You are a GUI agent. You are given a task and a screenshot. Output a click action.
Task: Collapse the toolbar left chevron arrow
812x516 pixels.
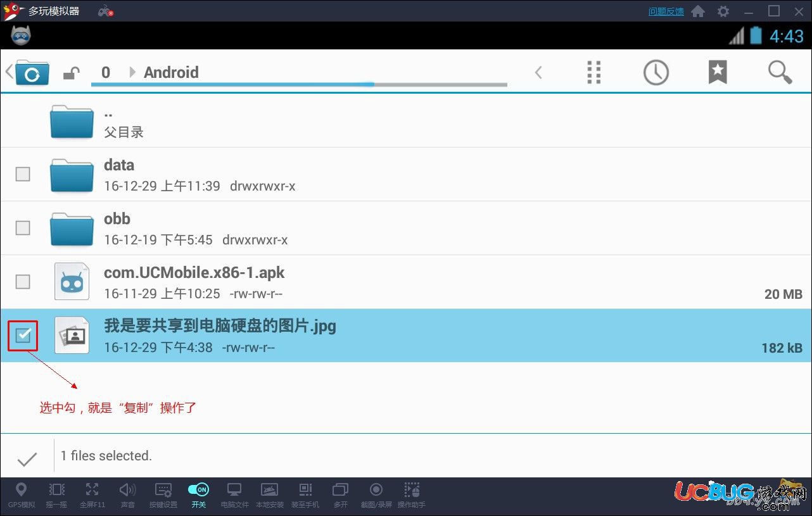(538, 73)
